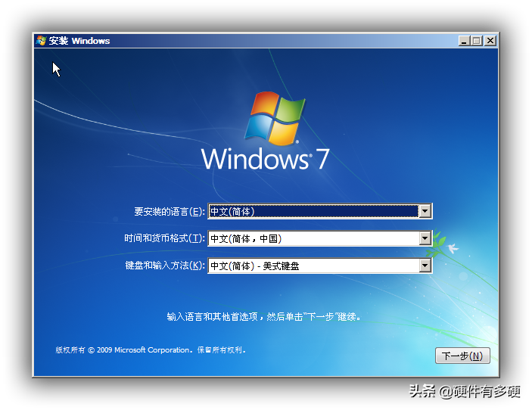
Task: Click the 下一步(N) button
Action: tap(462, 356)
